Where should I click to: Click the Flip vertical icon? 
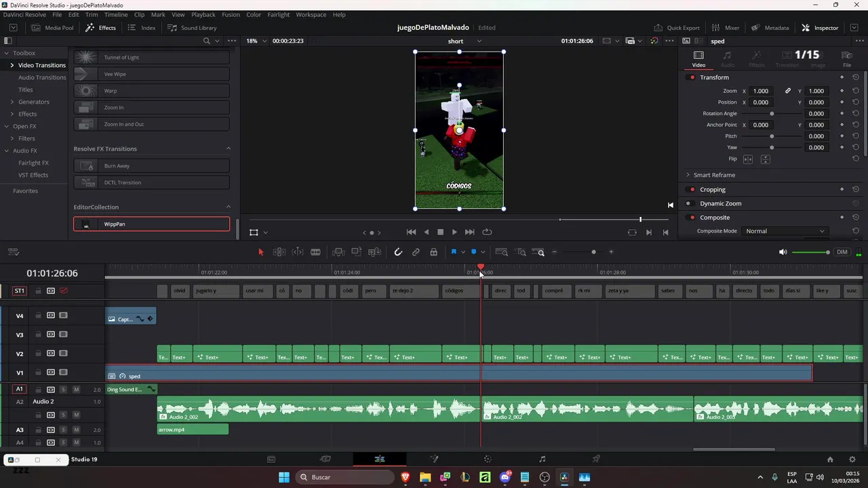pyautogui.click(x=766, y=159)
